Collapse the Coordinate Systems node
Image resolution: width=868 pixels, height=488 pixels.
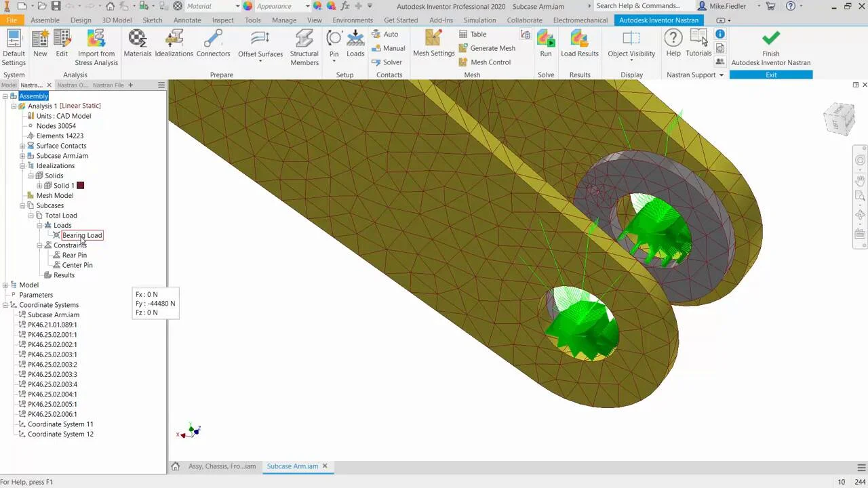(5, 305)
